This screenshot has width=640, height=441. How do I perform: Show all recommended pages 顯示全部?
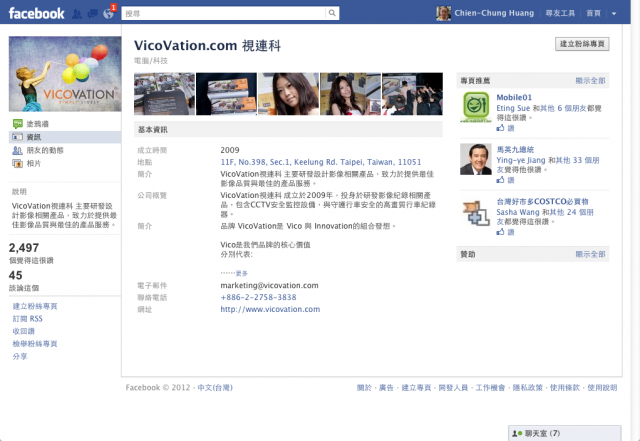pyautogui.click(x=590, y=81)
